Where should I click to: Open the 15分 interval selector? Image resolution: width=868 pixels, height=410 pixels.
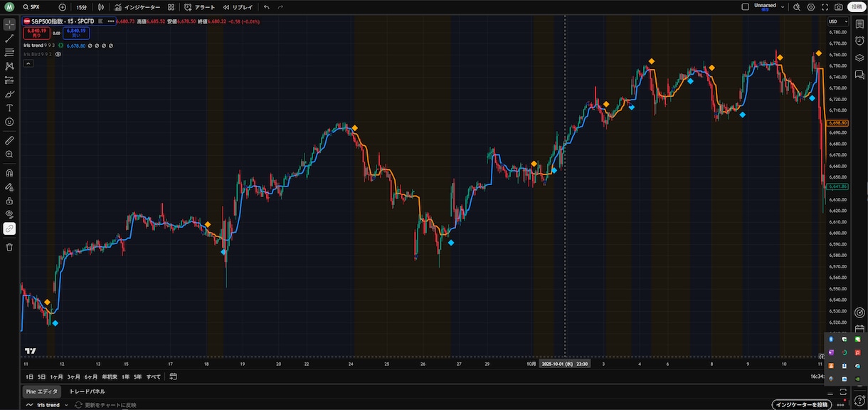coord(82,6)
